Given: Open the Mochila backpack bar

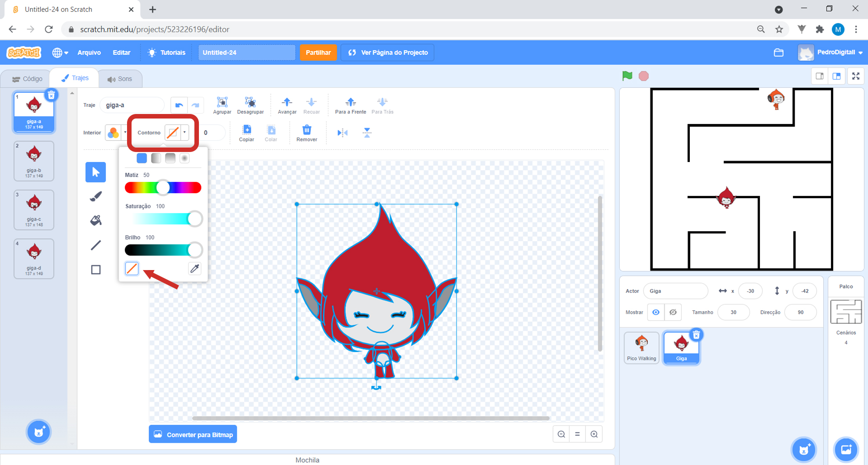Looking at the screenshot, I should pos(307,460).
